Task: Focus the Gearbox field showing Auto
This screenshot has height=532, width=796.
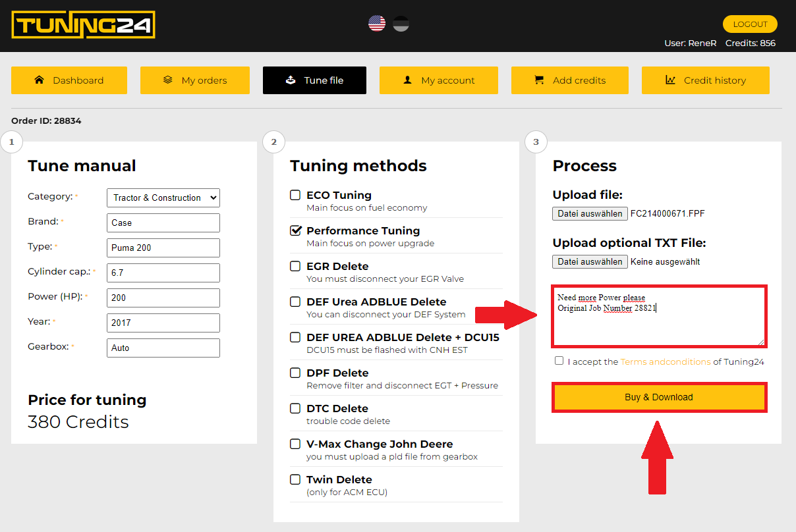Action: click(x=163, y=348)
